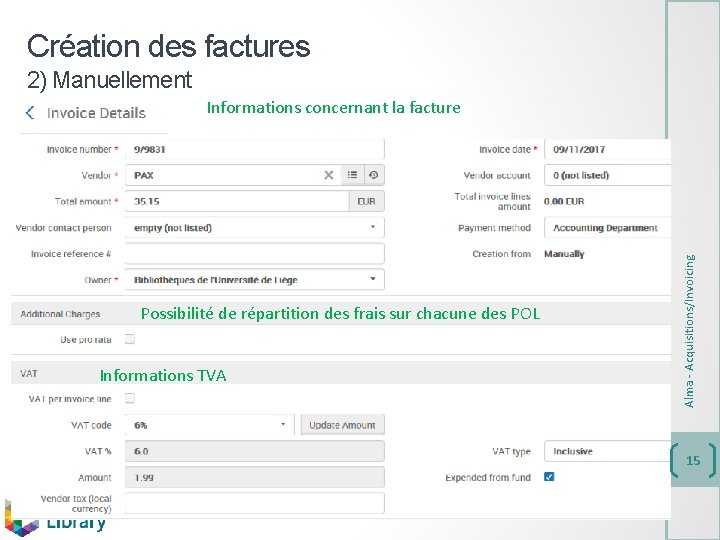Click the Manually creation value

point(564,253)
